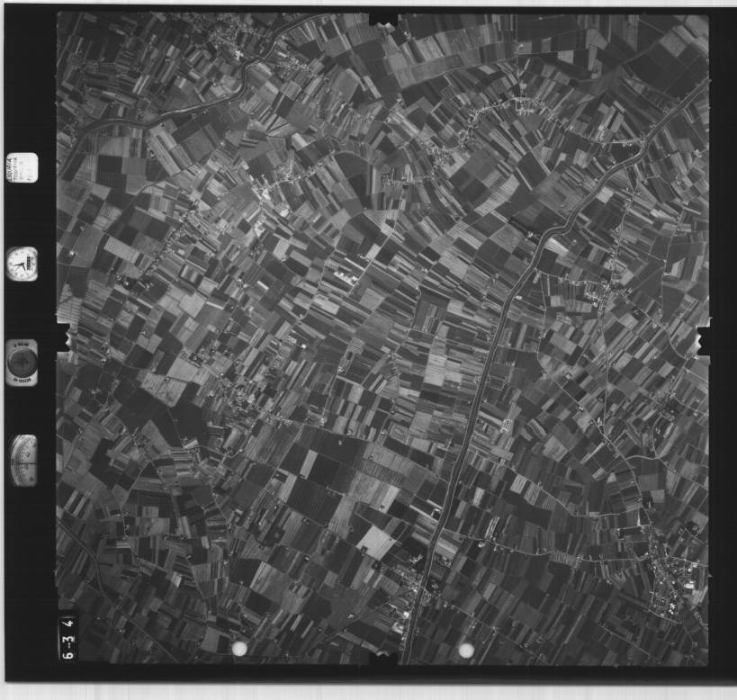
Task: Click the altimeter dial at the margin bottom
Action: pos(23,460)
